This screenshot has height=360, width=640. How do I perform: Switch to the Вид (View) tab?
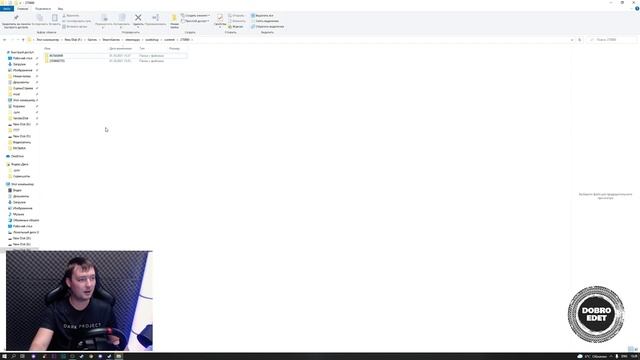(x=60, y=9)
